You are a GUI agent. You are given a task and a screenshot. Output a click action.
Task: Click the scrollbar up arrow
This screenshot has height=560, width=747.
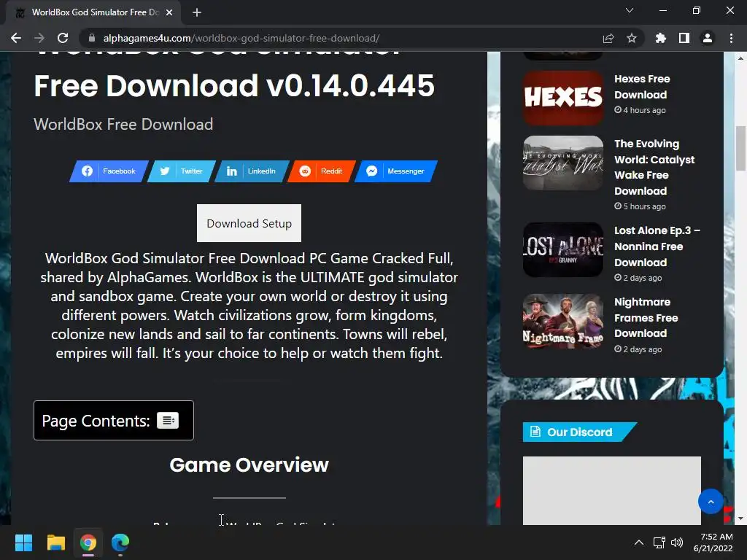tap(740, 58)
